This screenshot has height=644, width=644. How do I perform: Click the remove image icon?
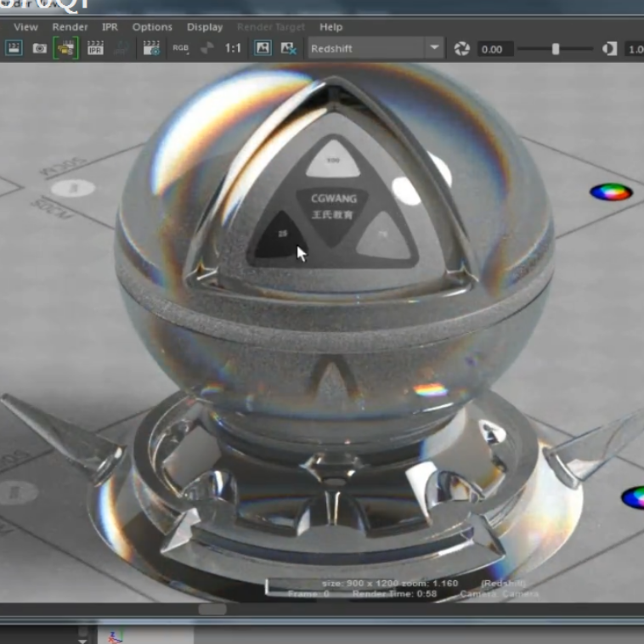coord(288,48)
